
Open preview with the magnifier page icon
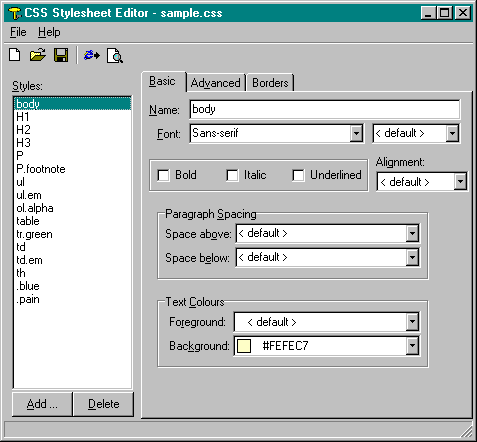pos(115,56)
